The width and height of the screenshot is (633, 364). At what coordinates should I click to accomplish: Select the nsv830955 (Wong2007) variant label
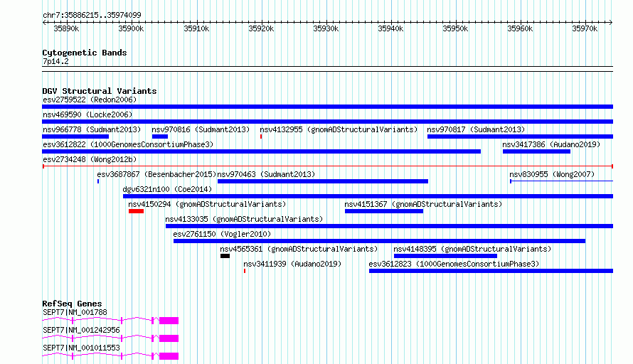tap(552, 174)
